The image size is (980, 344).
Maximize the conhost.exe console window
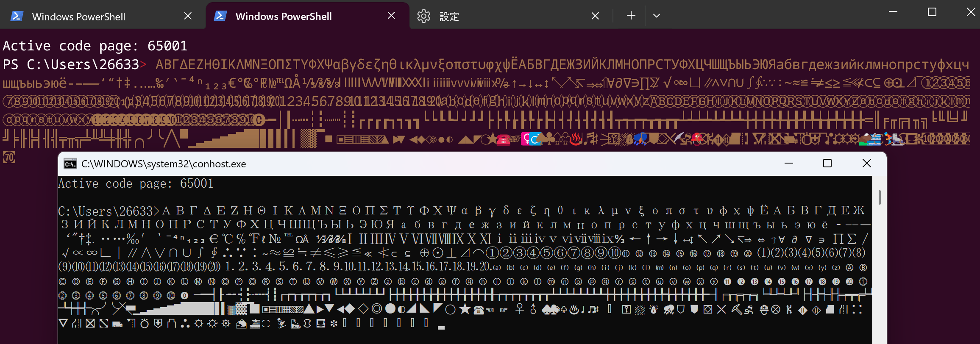827,164
